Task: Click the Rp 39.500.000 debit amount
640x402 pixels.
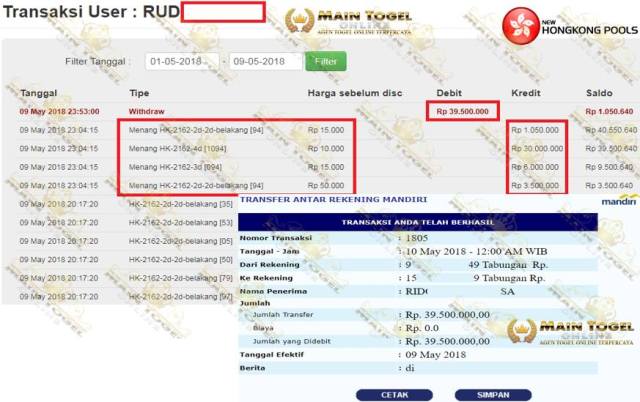Action: point(462,111)
